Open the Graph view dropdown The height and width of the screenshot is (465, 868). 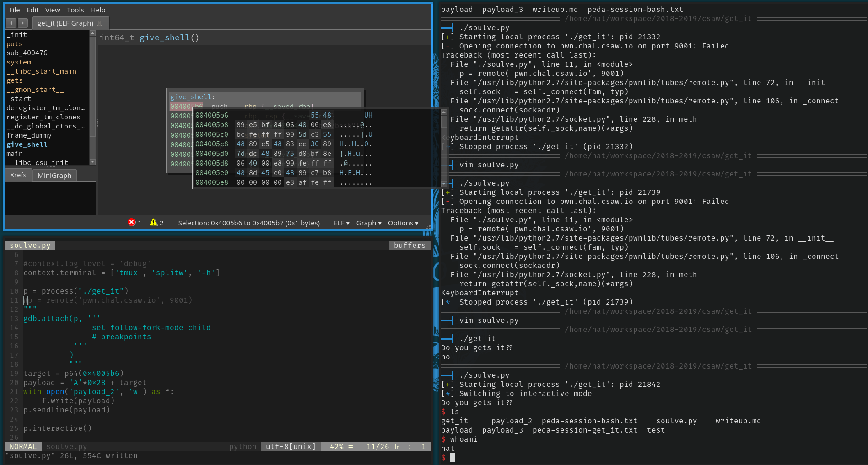pos(369,223)
